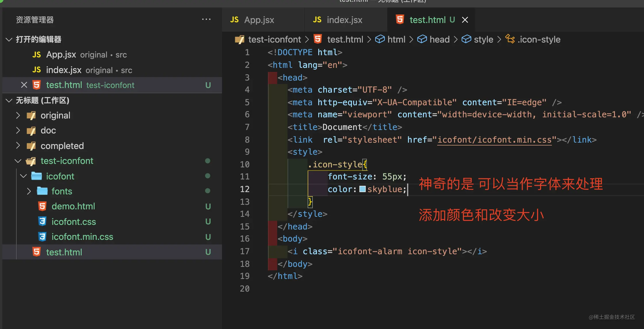Open icofont.min.css in file tree

click(82, 237)
